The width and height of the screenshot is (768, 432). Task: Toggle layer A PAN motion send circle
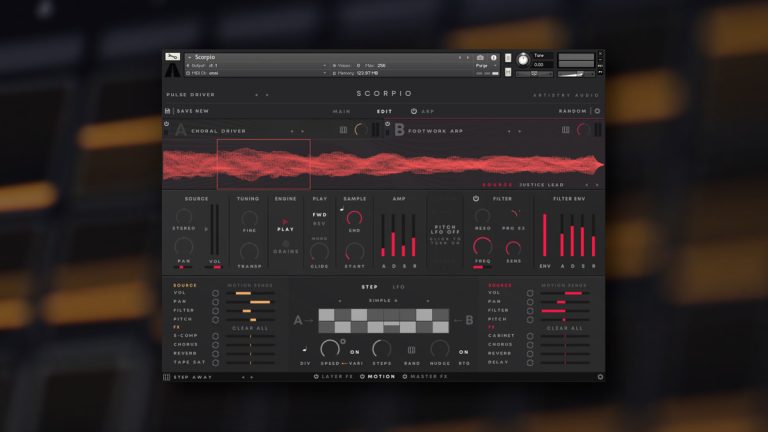click(x=216, y=302)
